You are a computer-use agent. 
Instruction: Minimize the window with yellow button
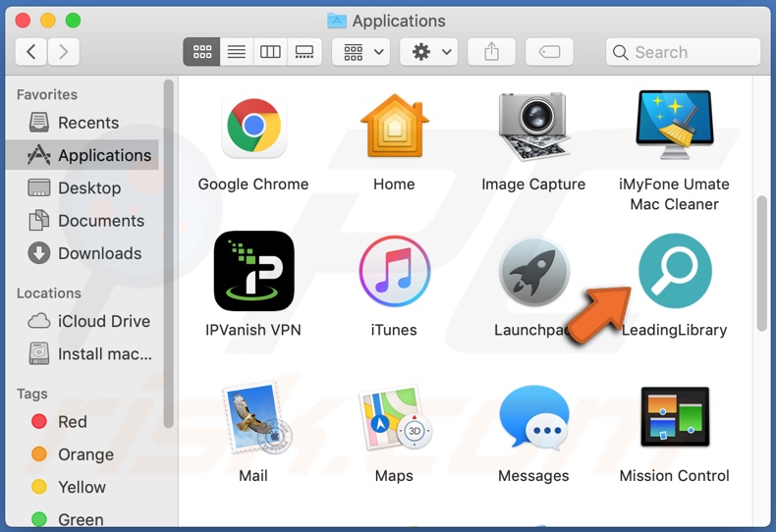tap(48, 21)
